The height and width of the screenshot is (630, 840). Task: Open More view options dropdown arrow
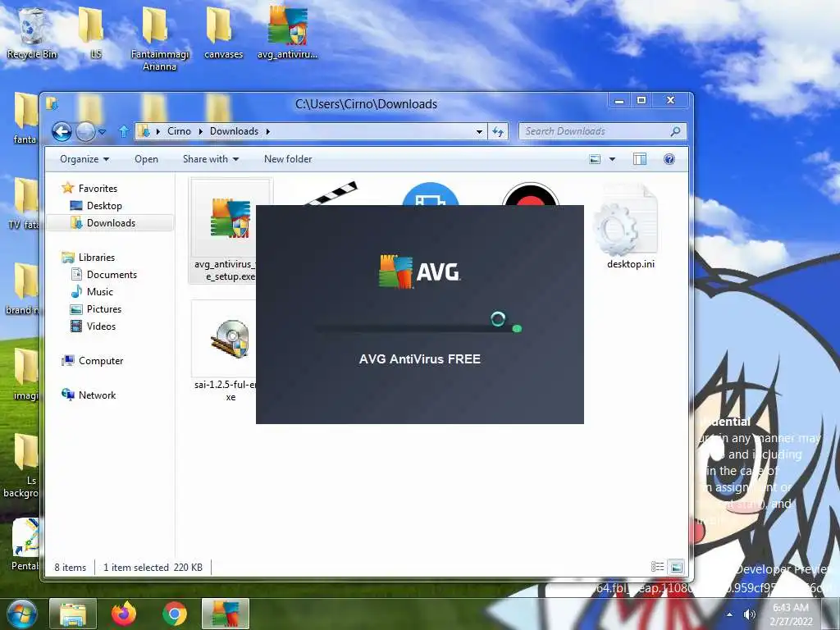coord(612,159)
